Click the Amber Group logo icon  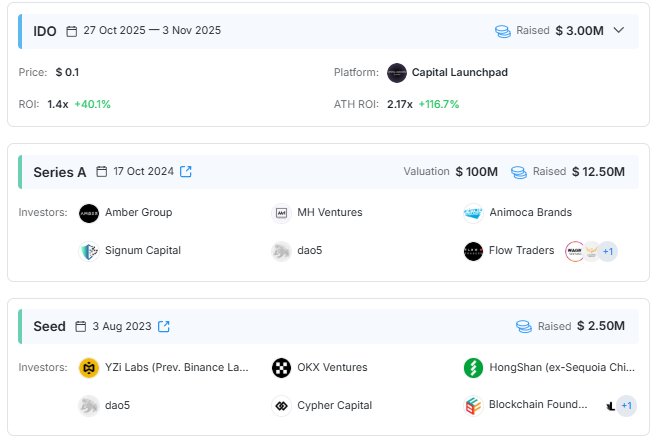(89, 213)
